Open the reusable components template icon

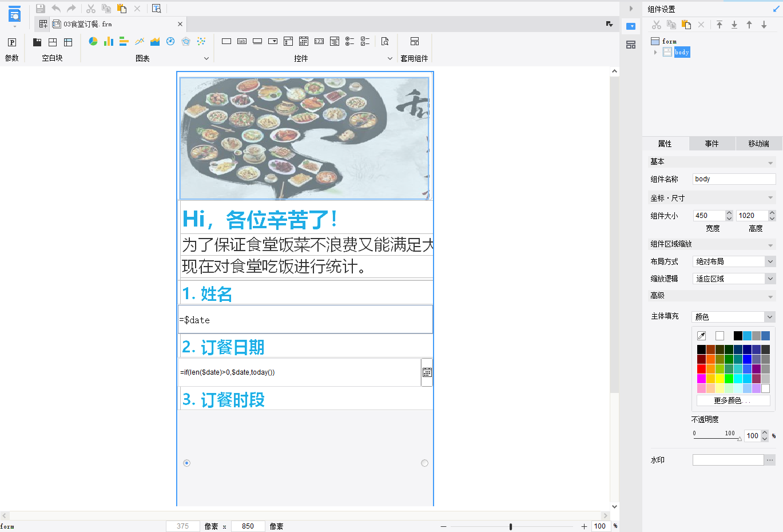(415, 41)
